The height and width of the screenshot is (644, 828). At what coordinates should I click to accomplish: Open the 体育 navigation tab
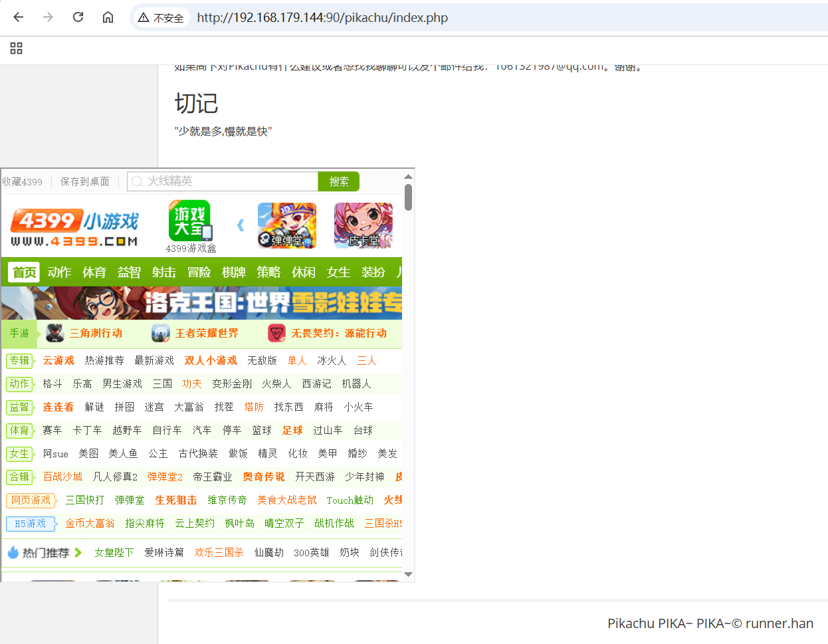tap(94, 272)
